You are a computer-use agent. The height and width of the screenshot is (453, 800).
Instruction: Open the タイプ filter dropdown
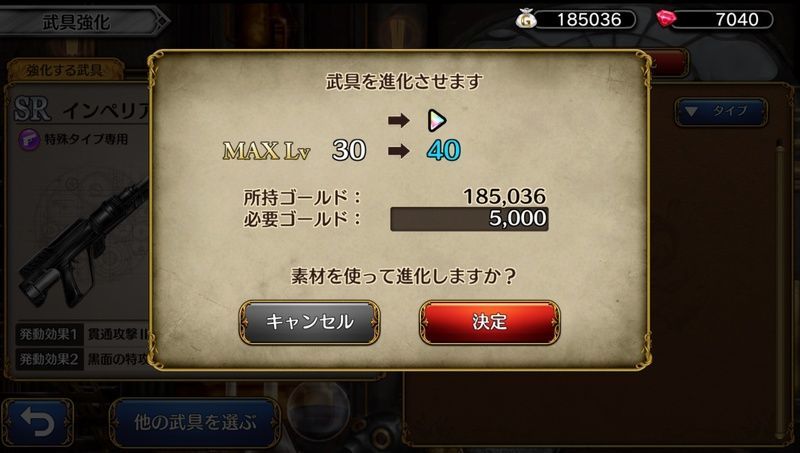pyautogui.click(x=721, y=111)
